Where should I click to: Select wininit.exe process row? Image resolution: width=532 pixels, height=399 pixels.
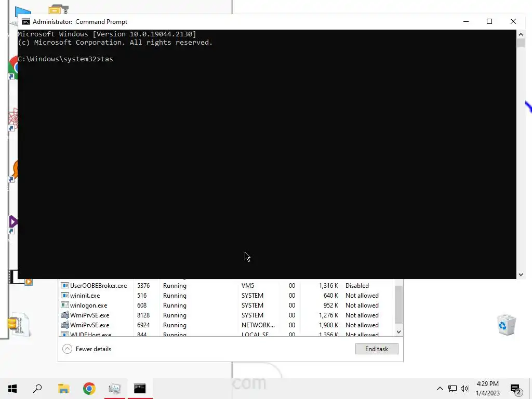[x=227, y=296]
